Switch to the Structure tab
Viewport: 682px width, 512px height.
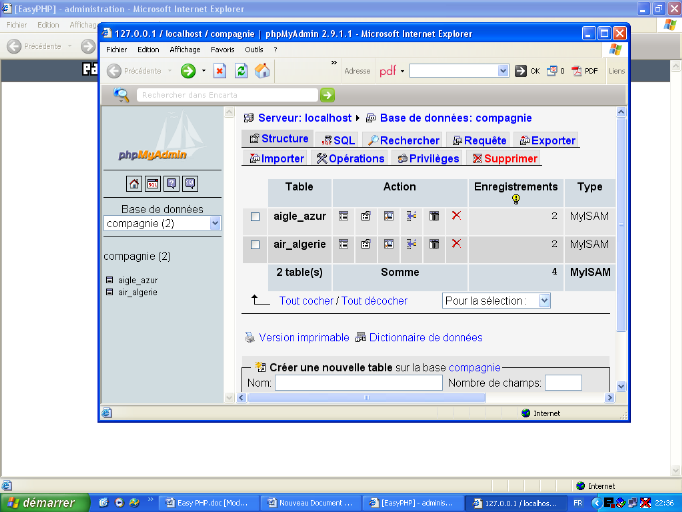(278, 138)
